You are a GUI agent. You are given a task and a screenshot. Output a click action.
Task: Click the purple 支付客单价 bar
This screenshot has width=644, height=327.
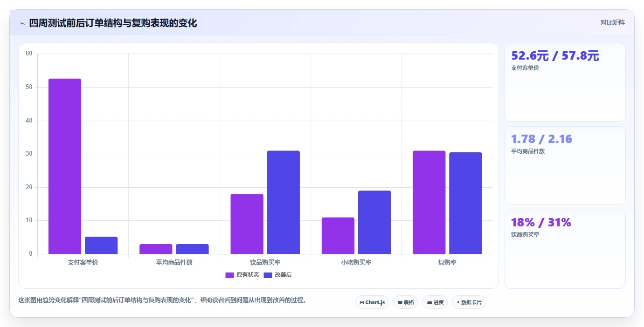[65, 166]
